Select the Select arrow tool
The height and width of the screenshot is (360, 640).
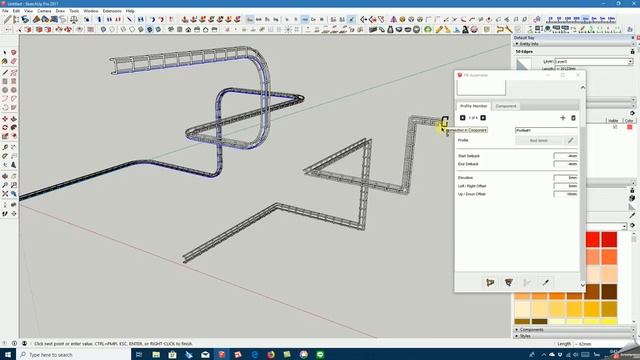tap(5, 53)
